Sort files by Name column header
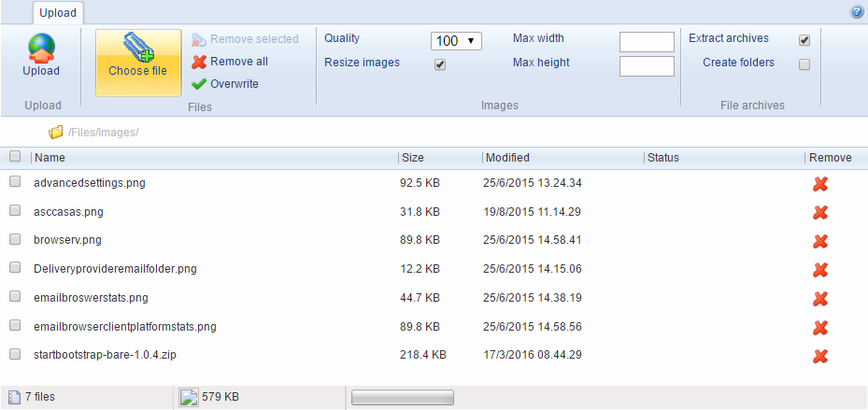The width and height of the screenshot is (868, 410). [50, 158]
